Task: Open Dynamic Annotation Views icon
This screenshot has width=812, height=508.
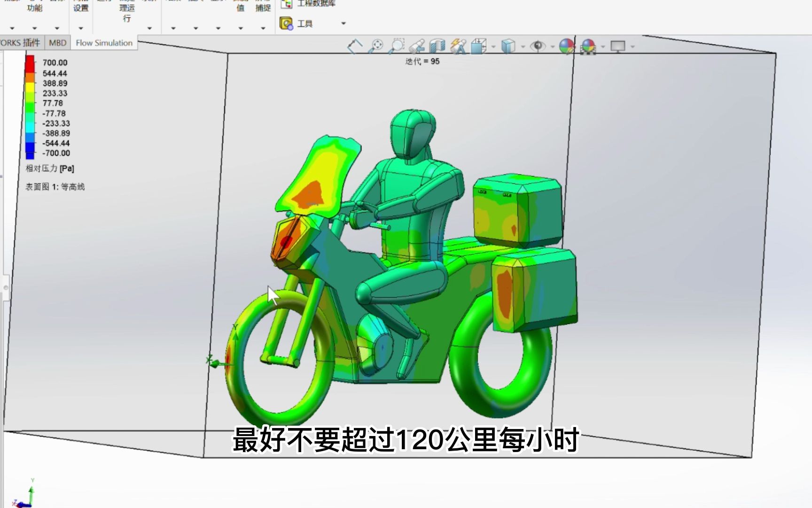Action: click(x=458, y=46)
